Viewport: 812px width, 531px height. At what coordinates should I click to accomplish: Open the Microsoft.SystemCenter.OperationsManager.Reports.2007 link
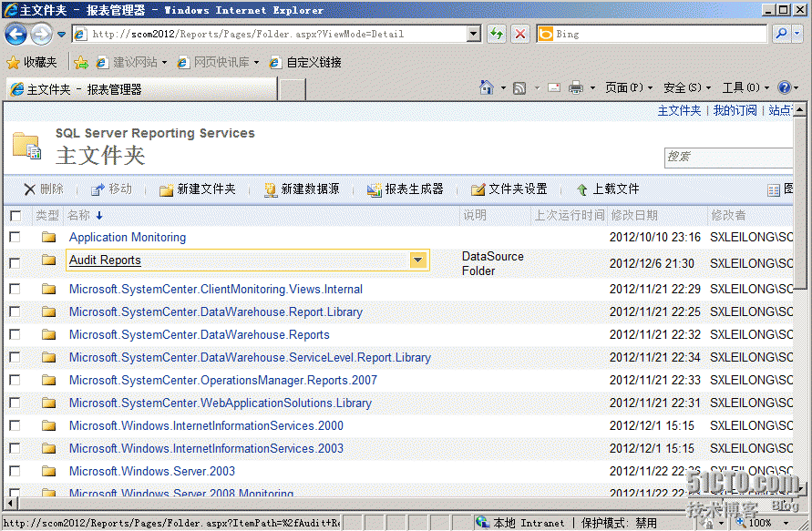223,380
